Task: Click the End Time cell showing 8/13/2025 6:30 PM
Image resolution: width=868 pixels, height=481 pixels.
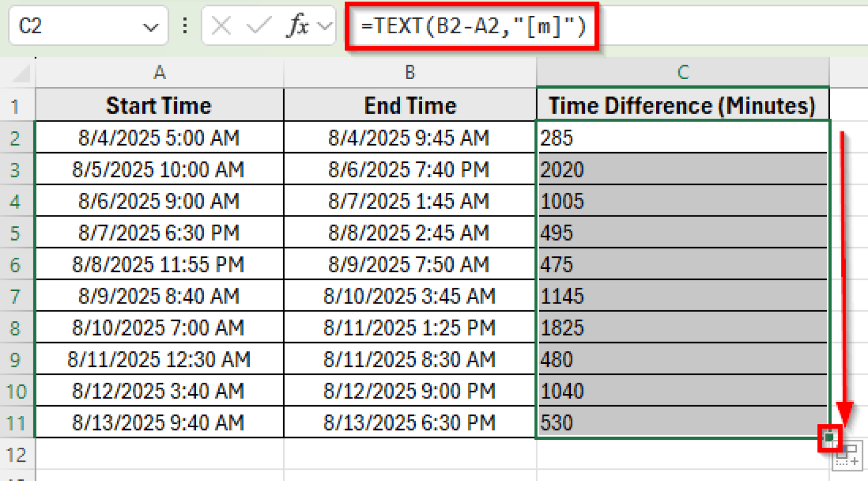Action: [x=409, y=422]
